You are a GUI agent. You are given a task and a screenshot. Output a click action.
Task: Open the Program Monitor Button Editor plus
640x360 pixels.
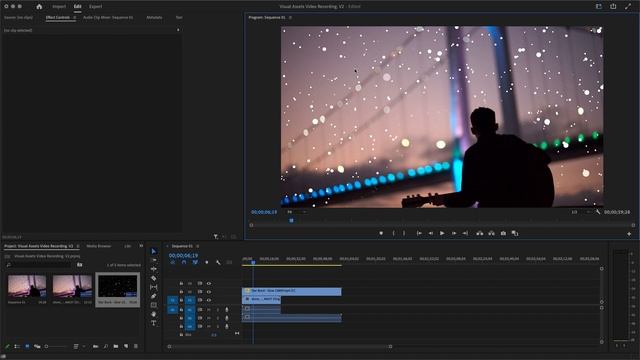coord(629,234)
